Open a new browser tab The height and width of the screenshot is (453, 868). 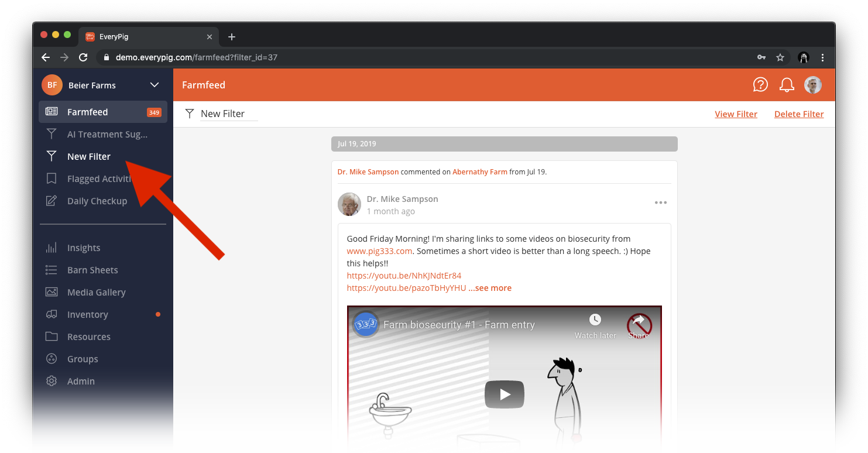pyautogui.click(x=232, y=37)
